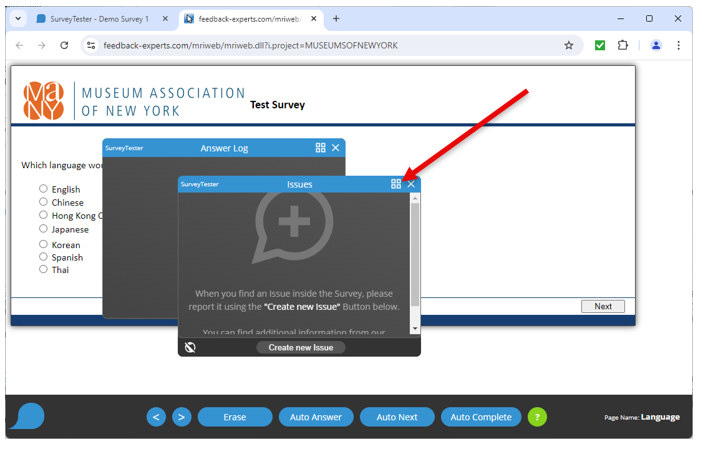Viewport: 702px width, 450px height.
Task: Reload the page
Action: point(64,45)
